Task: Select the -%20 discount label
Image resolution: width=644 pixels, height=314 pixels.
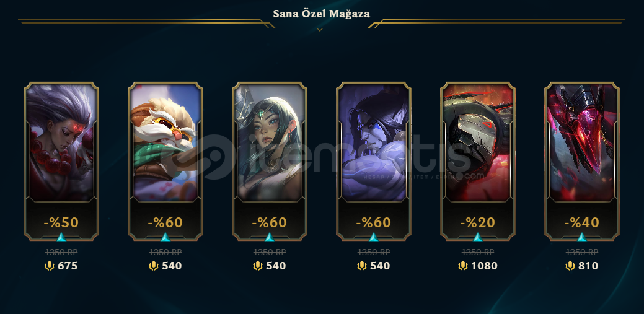Action: coord(478,222)
